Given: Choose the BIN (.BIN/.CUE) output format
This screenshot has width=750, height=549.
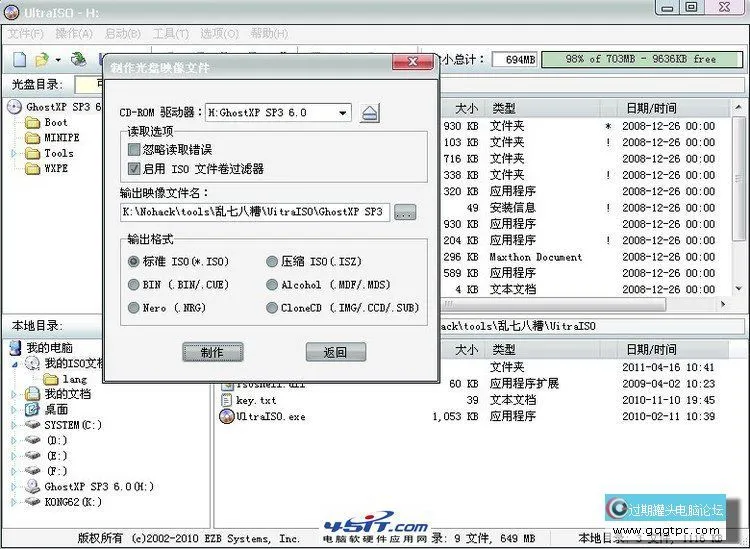Looking at the screenshot, I should tap(133, 285).
